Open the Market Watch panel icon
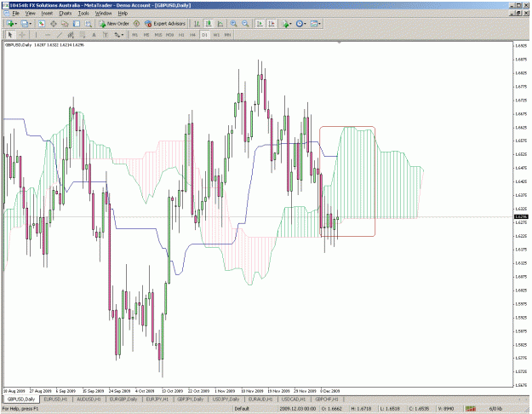This screenshot has height=414, width=532. 42,24
